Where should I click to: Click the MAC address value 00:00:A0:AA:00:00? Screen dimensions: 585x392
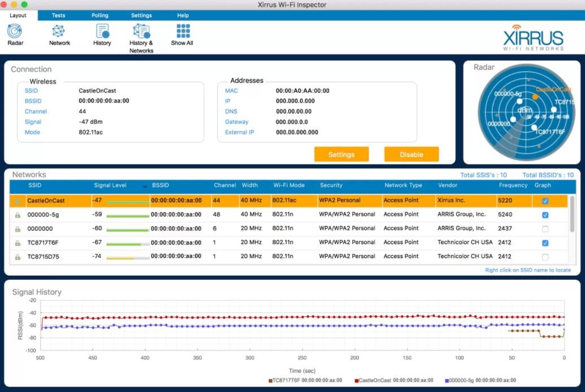click(x=303, y=91)
